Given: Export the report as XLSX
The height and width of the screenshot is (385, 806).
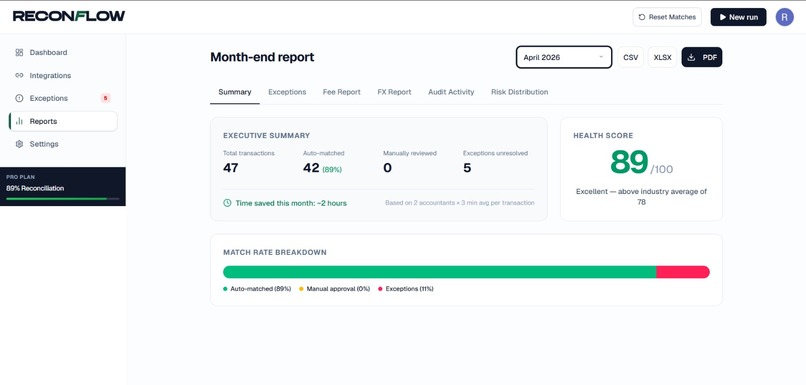Looking at the screenshot, I should tap(662, 57).
